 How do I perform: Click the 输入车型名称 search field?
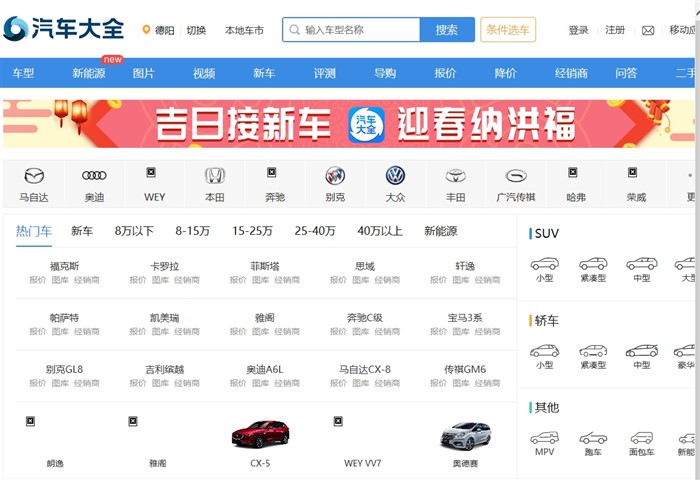351,30
